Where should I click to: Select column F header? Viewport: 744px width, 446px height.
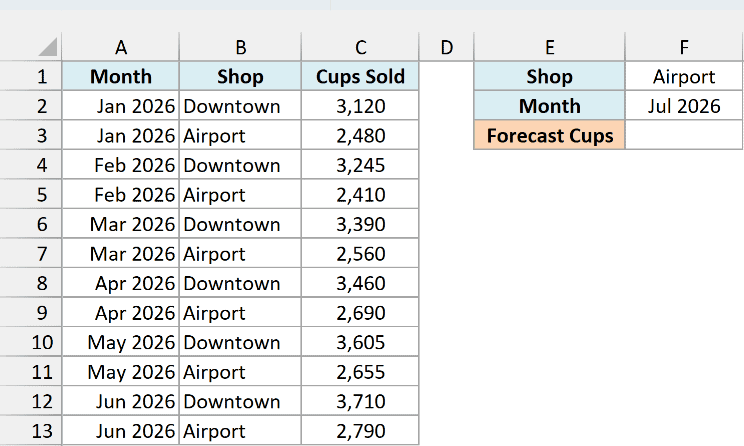684,47
